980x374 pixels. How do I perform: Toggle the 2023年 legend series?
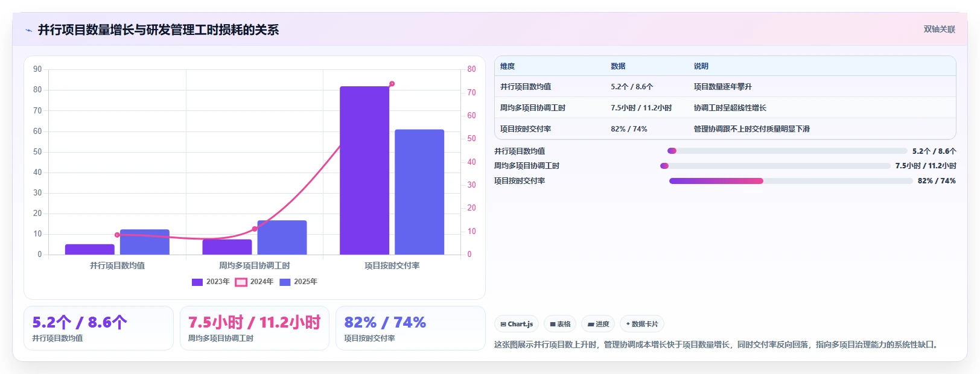click(x=211, y=282)
